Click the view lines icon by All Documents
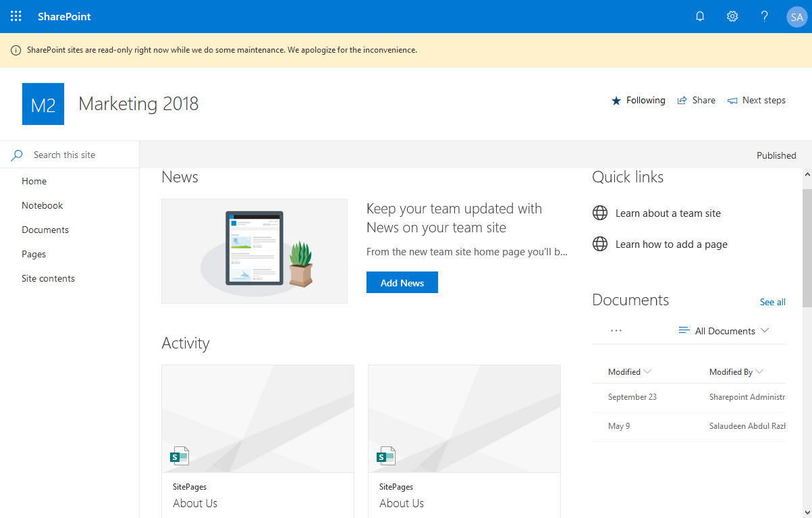The height and width of the screenshot is (518, 812). (684, 331)
